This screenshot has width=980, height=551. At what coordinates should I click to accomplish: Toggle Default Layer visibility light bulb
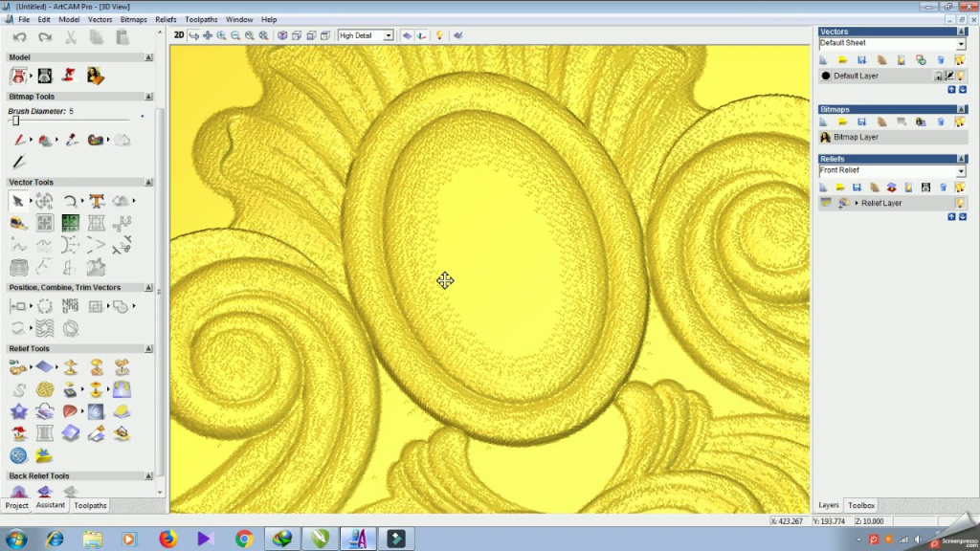(961, 76)
